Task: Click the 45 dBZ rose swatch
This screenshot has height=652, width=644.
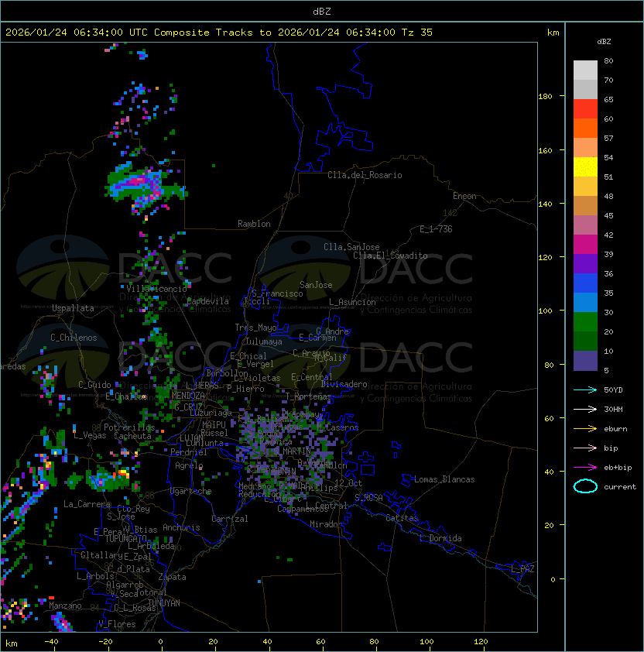Action: [x=585, y=225]
